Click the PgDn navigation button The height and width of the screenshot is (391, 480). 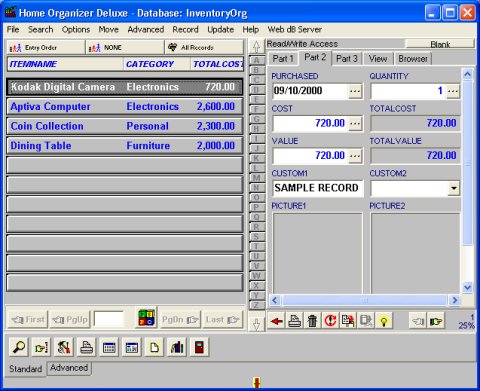[x=180, y=320]
